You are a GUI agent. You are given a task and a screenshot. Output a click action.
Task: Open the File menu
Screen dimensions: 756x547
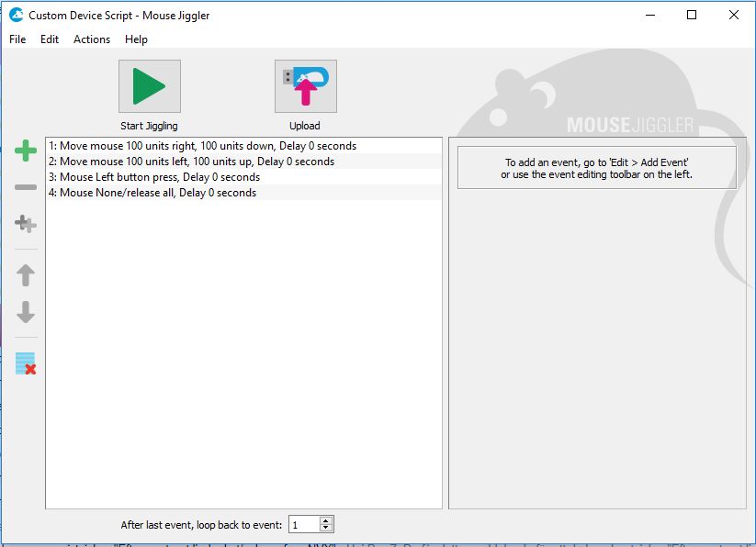tap(17, 39)
